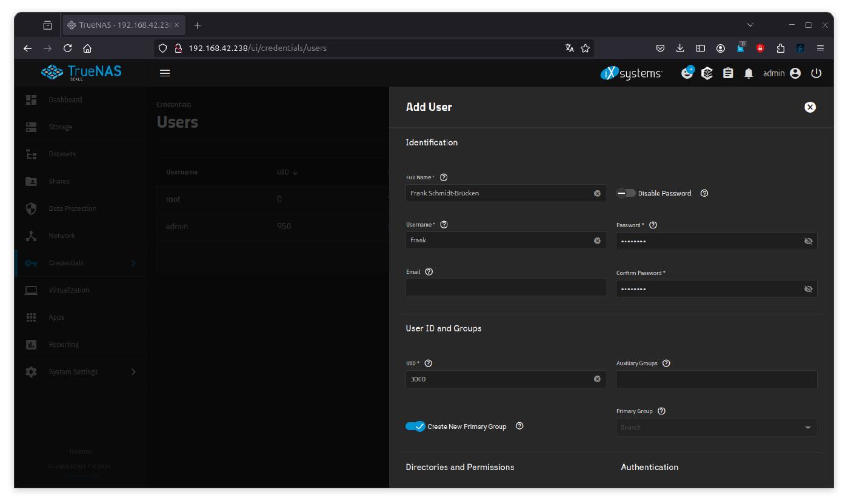Clear the Username field value

pyautogui.click(x=597, y=240)
